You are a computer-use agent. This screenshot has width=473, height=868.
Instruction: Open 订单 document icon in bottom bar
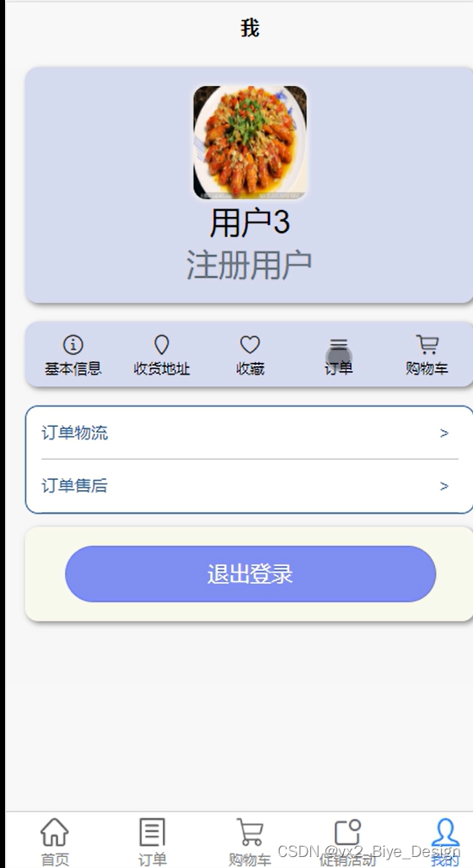[x=152, y=832]
